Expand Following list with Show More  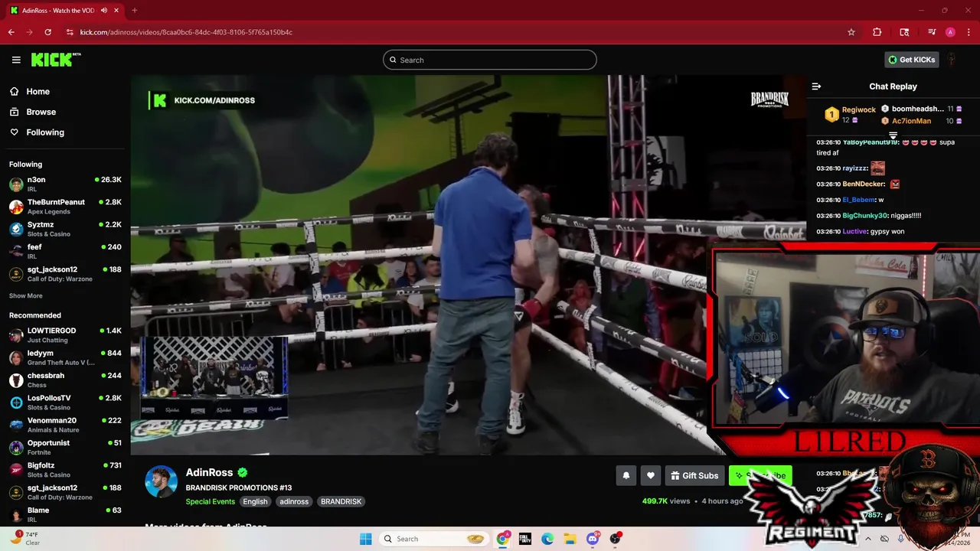26,296
